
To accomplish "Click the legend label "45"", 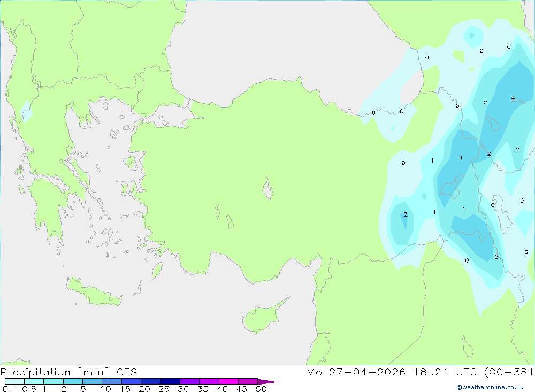I will click(x=242, y=389).
